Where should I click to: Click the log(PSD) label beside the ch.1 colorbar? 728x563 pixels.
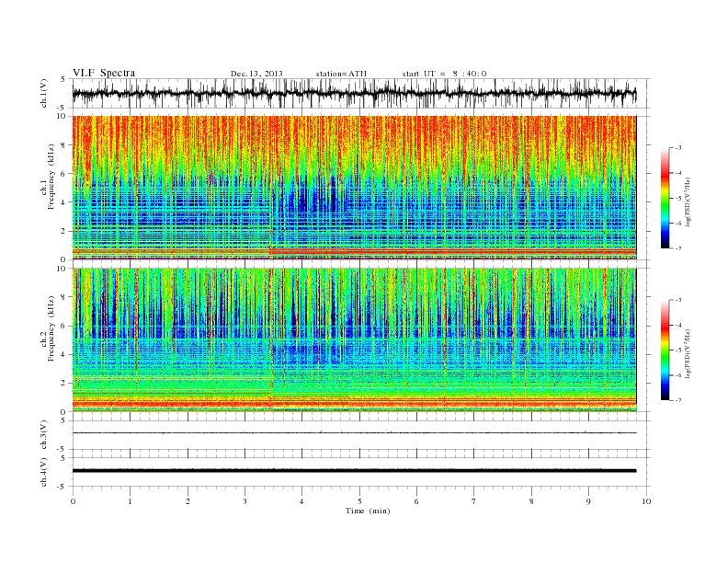click(x=687, y=202)
